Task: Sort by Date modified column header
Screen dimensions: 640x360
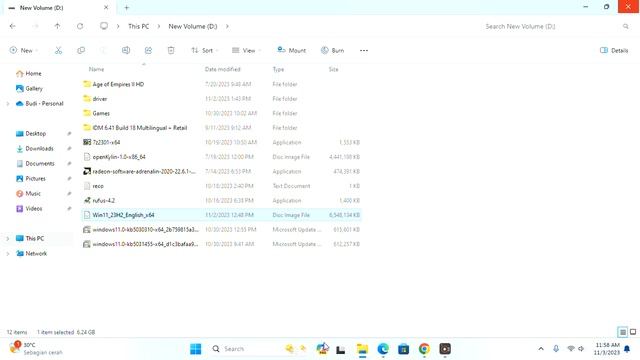Action: tap(222, 69)
